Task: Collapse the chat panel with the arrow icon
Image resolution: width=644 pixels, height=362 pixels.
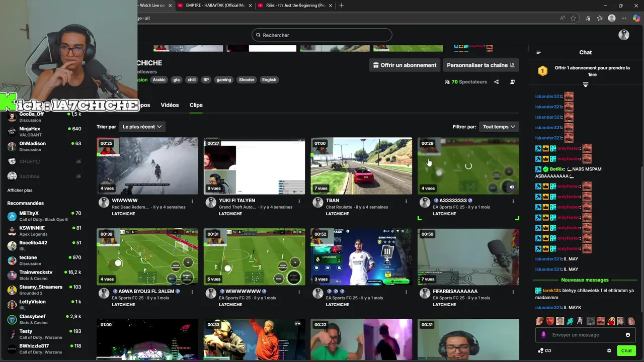Action: point(538,52)
